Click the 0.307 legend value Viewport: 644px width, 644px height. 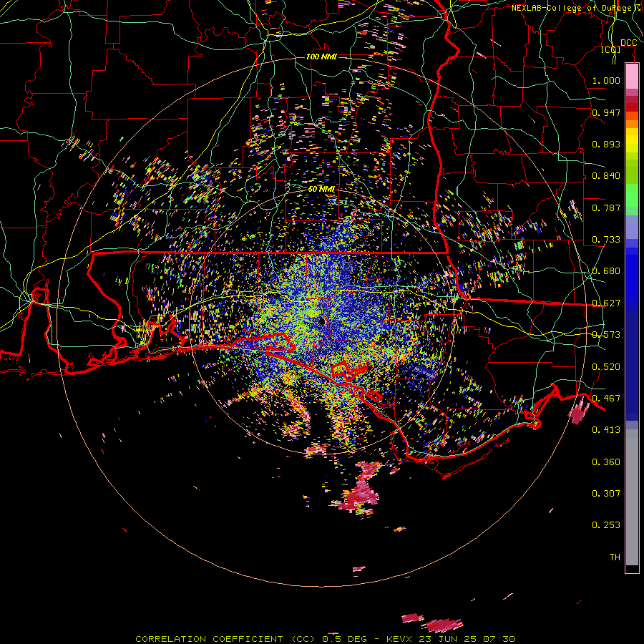tap(606, 494)
